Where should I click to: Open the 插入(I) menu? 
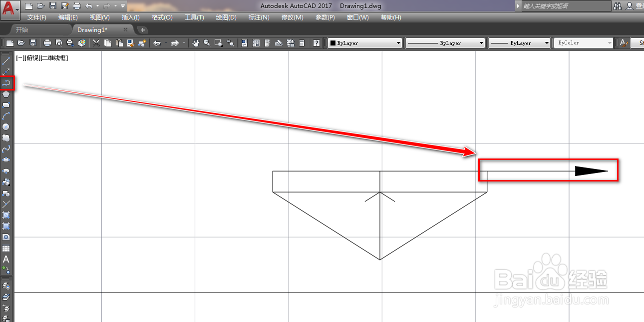pyautogui.click(x=131, y=17)
